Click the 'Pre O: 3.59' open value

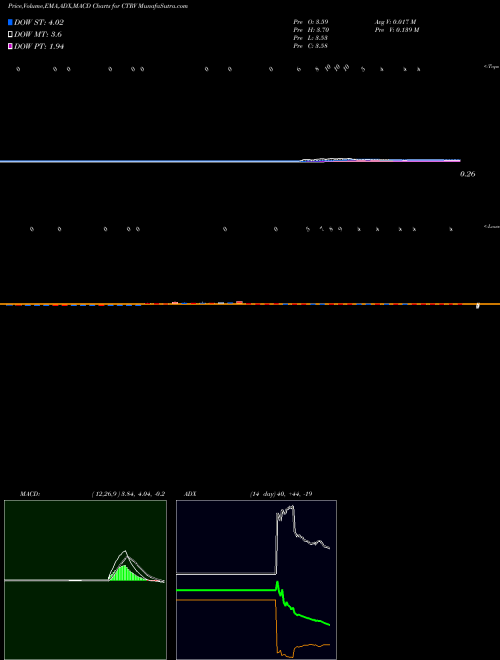311,21
